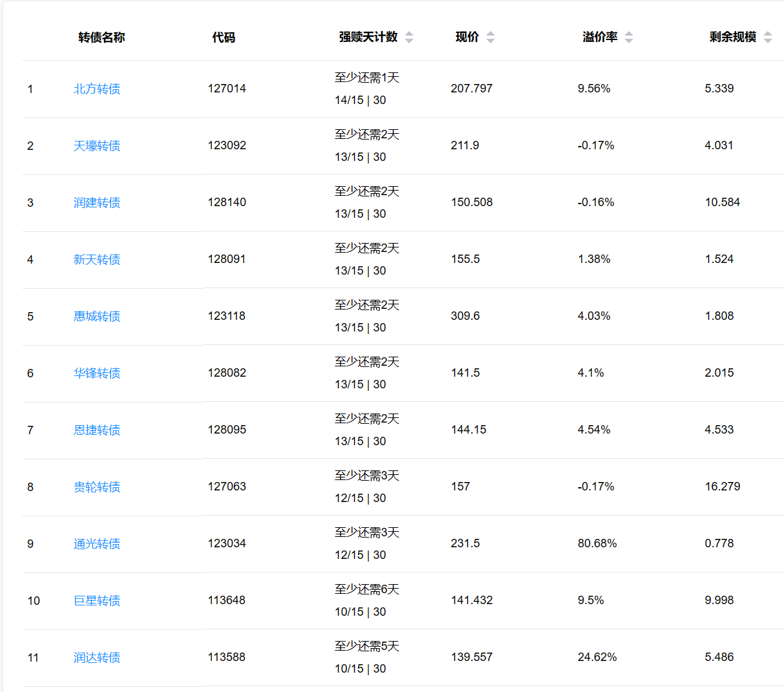Screen dimensions: 784x692
Task: Toggle the 溢价率 column sort icon
Action: 628,37
